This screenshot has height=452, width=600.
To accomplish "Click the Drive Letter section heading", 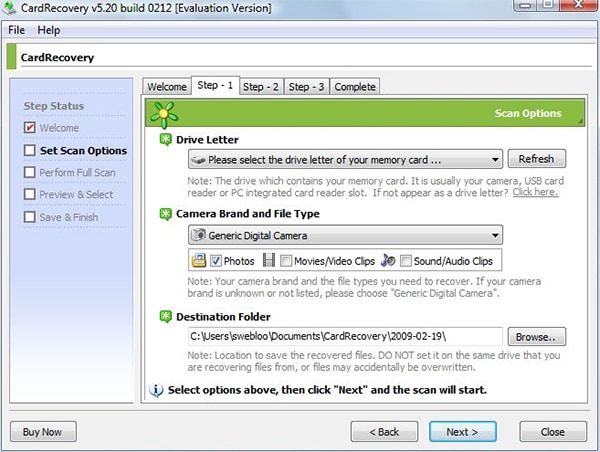I will (207, 140).
